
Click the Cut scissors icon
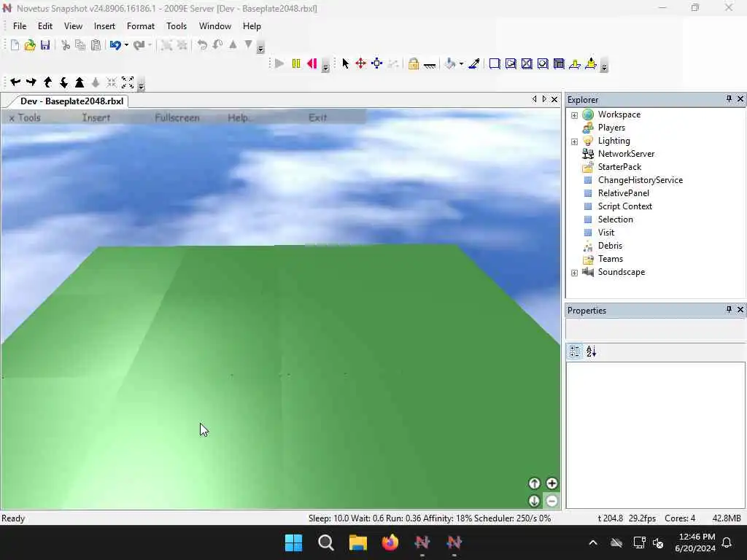click(x=66, y=45)
